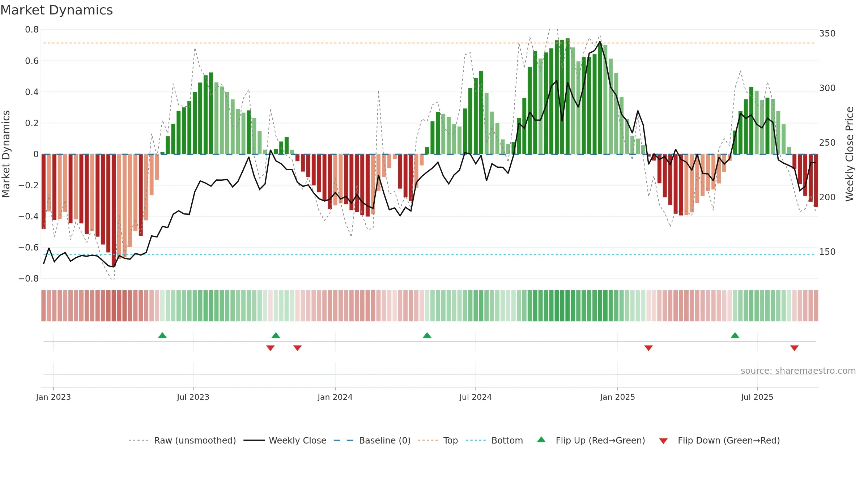
Task: Click the vertical Market Dynamics y-axis title
Action: point(6,154)
